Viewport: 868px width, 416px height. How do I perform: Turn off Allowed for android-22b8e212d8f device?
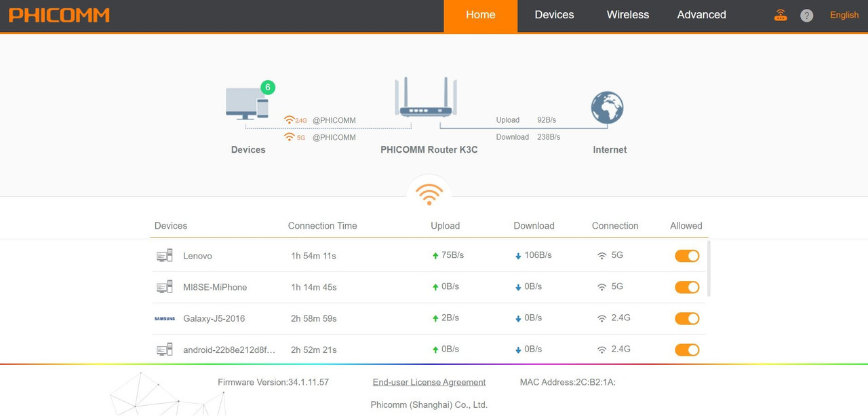click(687, 349)
